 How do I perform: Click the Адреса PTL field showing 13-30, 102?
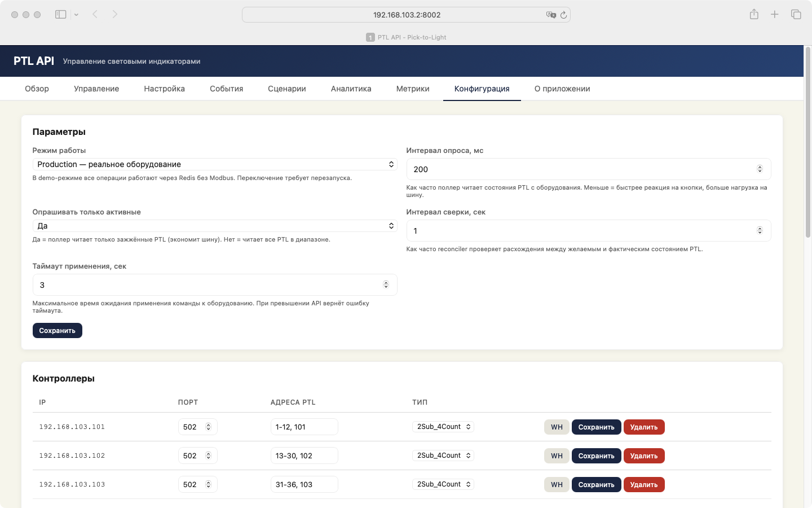(304, 456)
